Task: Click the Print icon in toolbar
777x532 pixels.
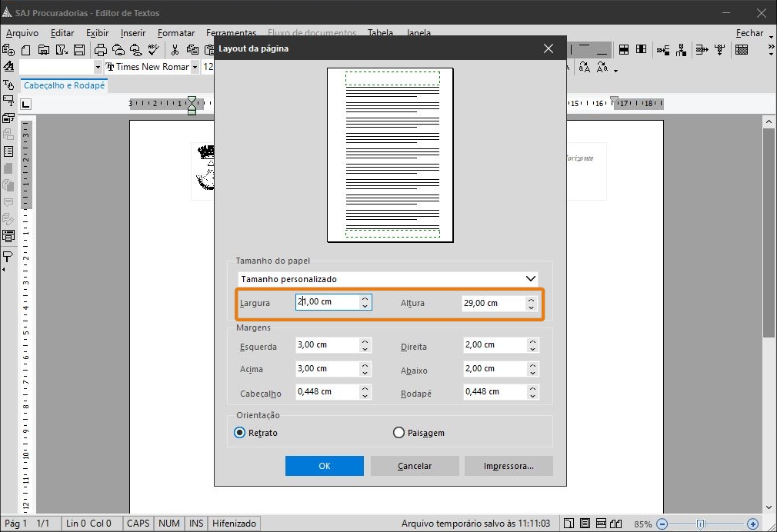Action: (100, 50)
